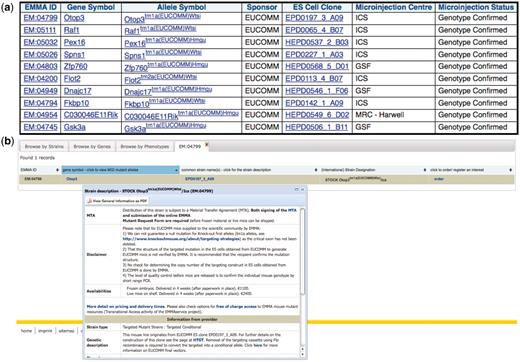Open ES cell clone EPD0113_4_B07

[x=314, y=79]
